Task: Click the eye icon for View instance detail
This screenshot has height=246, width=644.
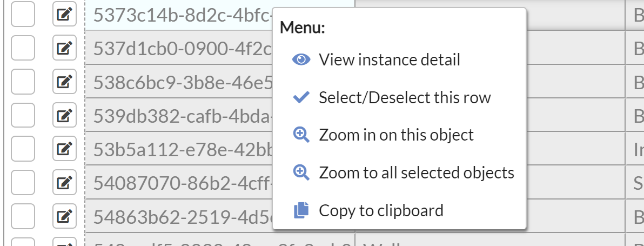Action: pos(301,59)
